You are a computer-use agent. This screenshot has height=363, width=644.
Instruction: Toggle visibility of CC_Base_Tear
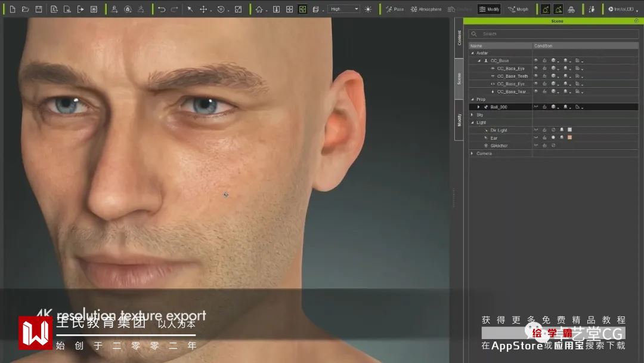[x=536, y=91]
